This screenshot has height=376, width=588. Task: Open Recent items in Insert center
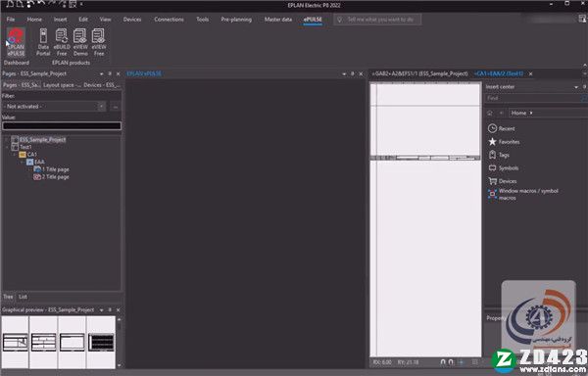pos(502,128)
